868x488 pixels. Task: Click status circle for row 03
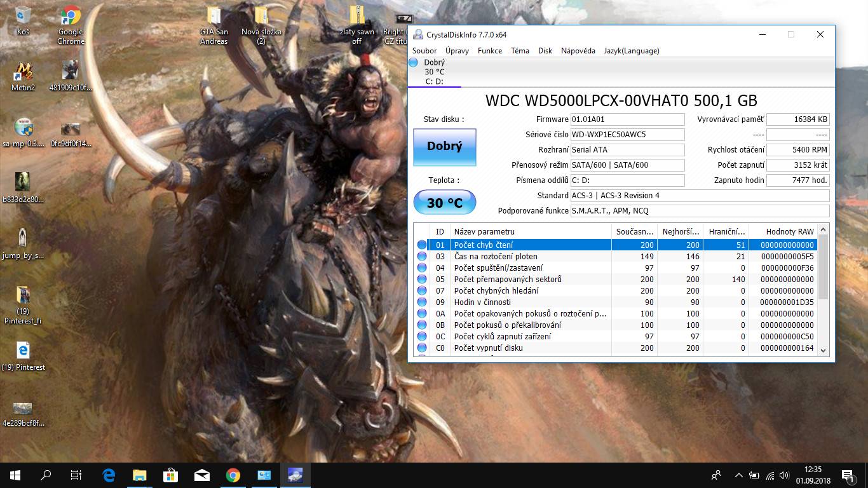(x=422, y=256)
